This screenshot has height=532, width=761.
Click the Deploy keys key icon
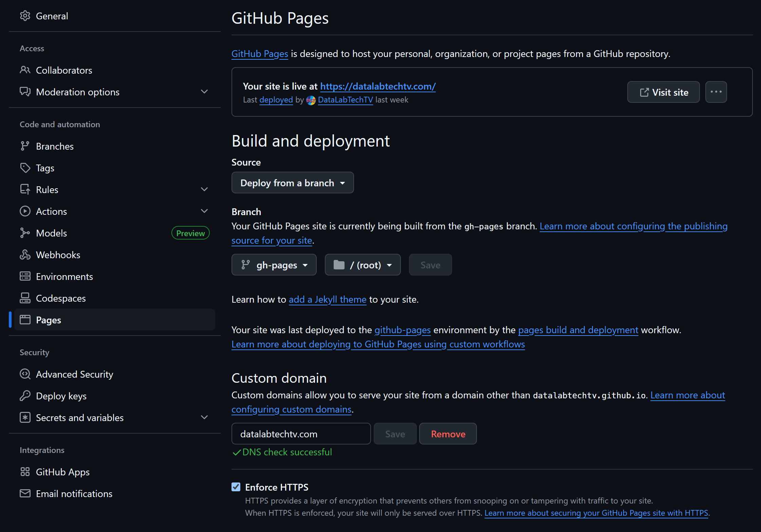pos(25,396)
